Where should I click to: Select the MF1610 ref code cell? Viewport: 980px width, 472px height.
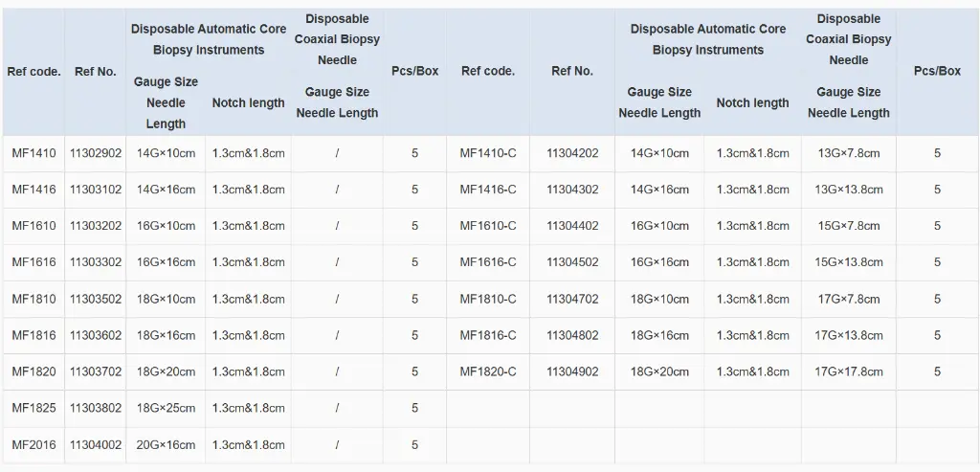click(x=33, y=226)
